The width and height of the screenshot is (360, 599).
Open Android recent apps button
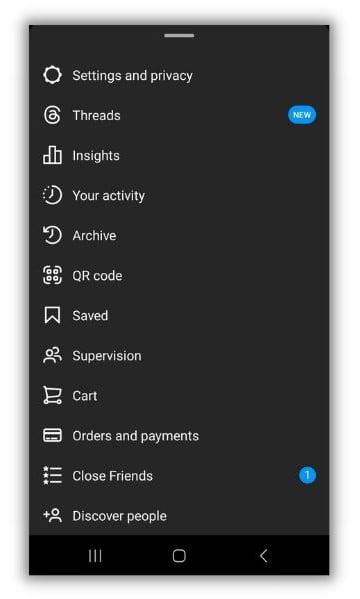95,556
